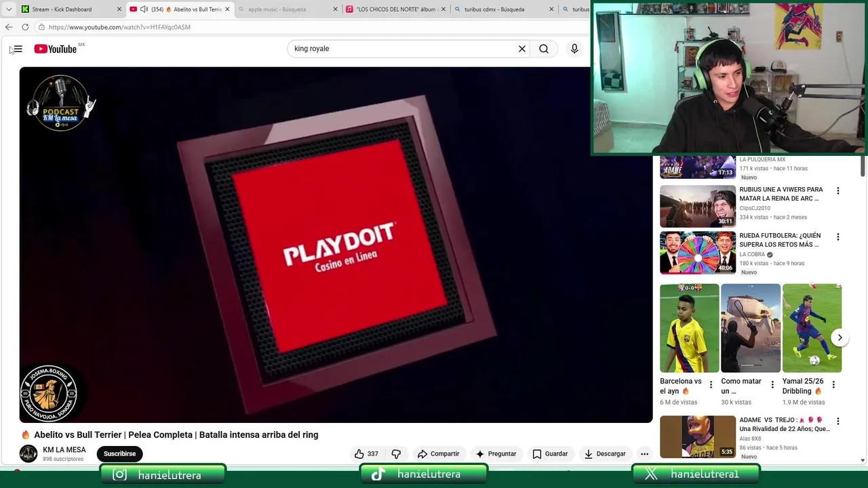The width and height of the screenshot is (868, 488).
Task: Download video with Descargar button
Action: click(605, 454)
